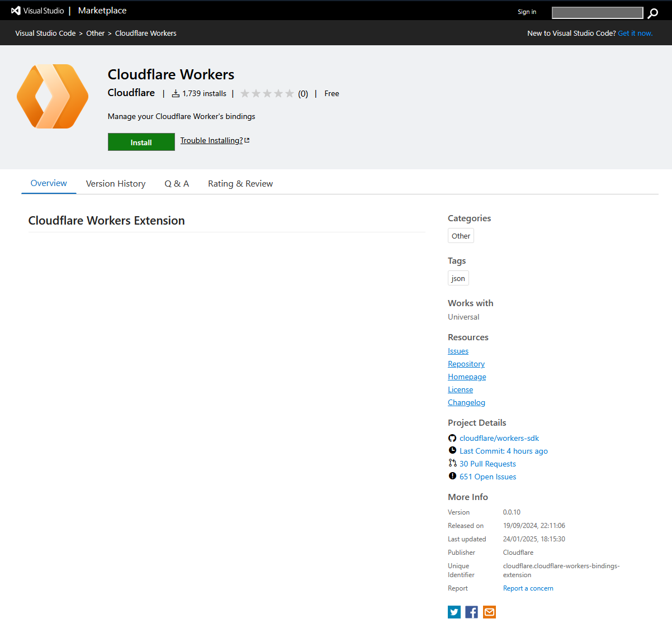This screenshot has height=633, width=672.
Task: Open the Trouble Installing? link
Action: click(x=211, y=140)
